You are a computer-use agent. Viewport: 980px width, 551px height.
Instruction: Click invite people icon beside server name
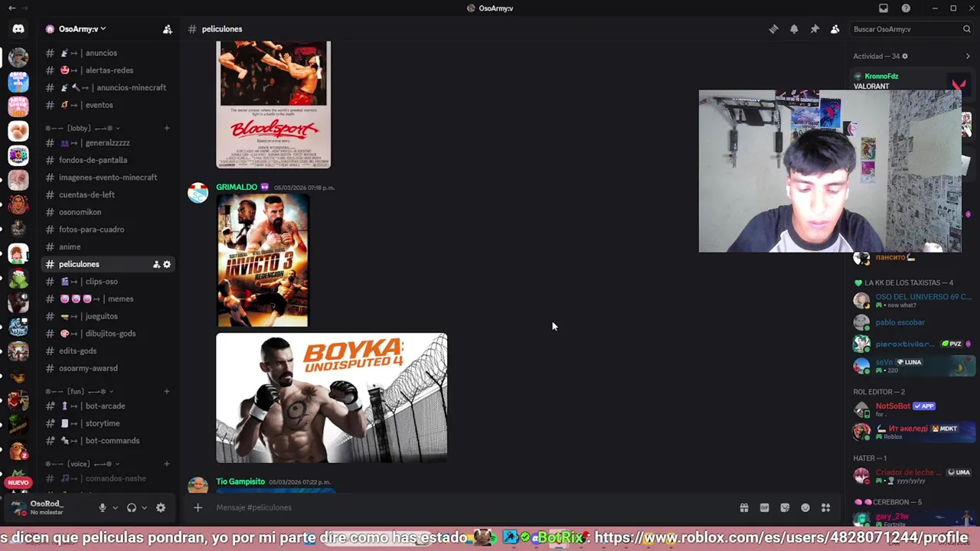(x=167, y=29)
